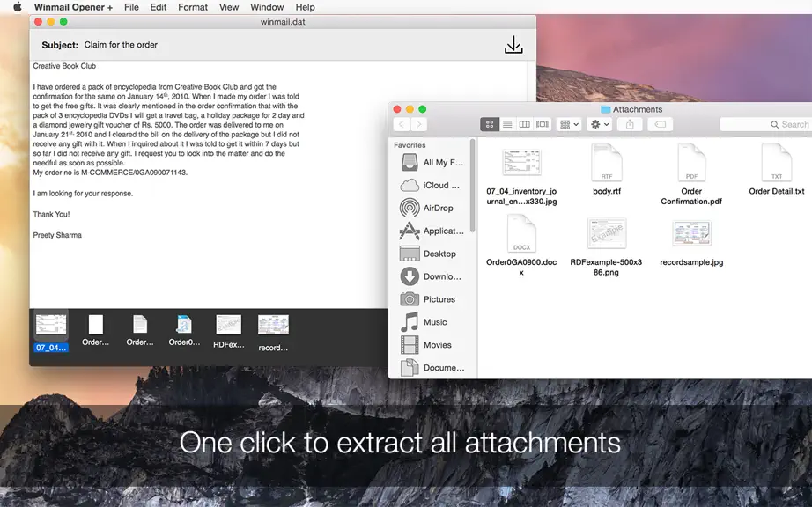Open iCloud Drive in Finder sidebar
The width and height of the screenshot is (812, 507).
pyautogui.click(x=431, y=185)
